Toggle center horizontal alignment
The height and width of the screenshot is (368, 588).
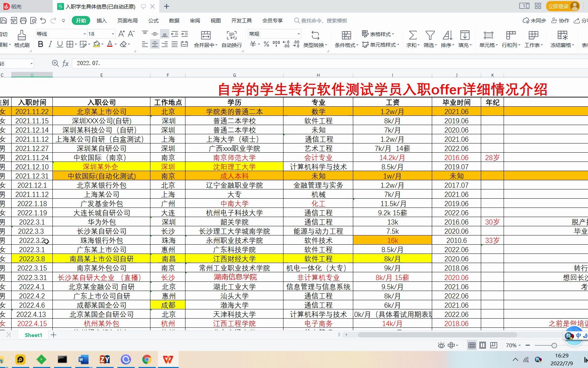154,44
